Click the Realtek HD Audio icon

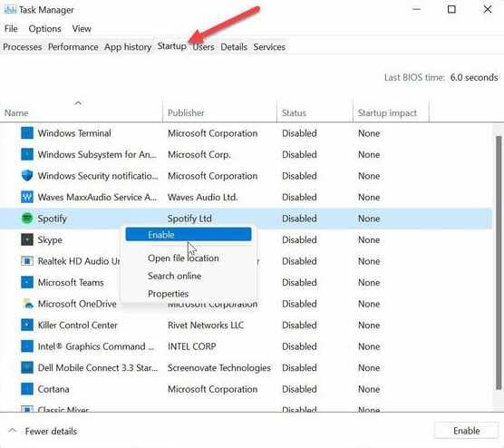[27, 261]
